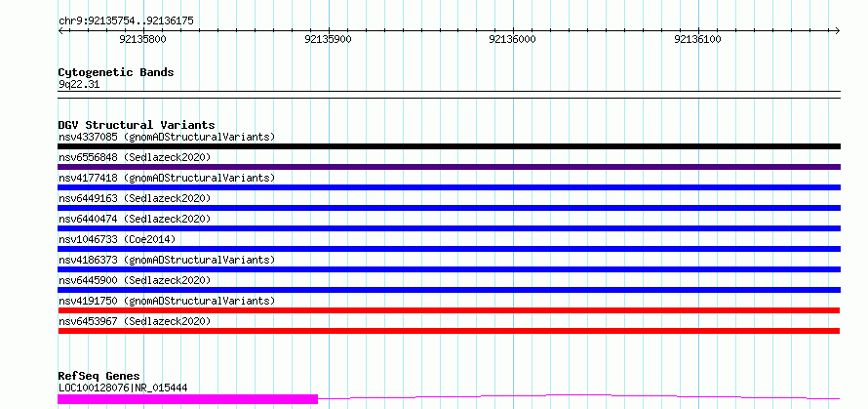Screen dimensions: 868x409
Task: Click ruler position label 92136100
Action: 698,39
